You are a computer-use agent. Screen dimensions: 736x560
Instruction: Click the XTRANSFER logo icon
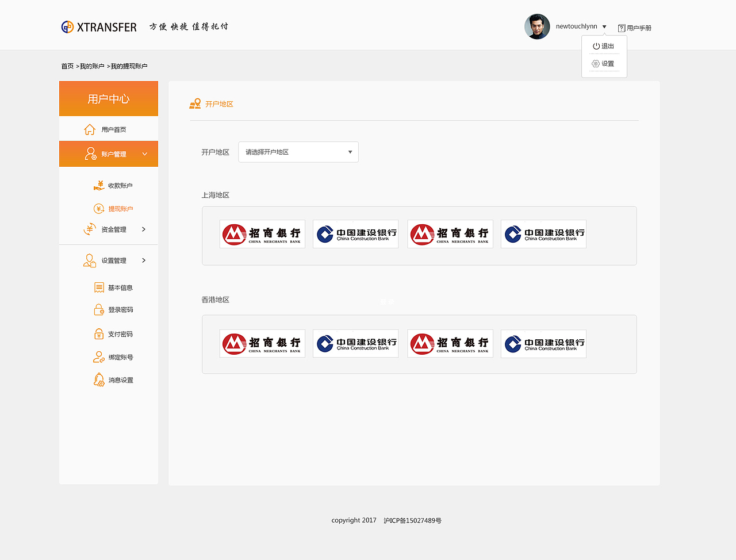coord(67,27)
